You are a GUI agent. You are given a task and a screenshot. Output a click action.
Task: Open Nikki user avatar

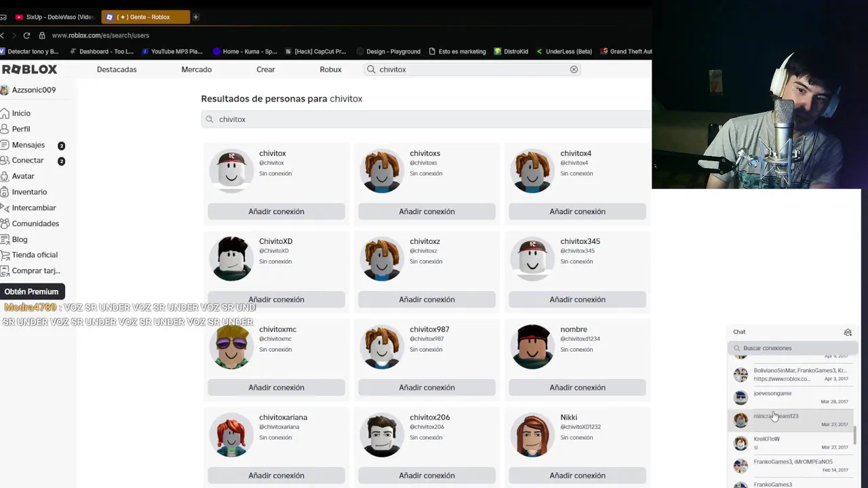click(x=532, y=435)
